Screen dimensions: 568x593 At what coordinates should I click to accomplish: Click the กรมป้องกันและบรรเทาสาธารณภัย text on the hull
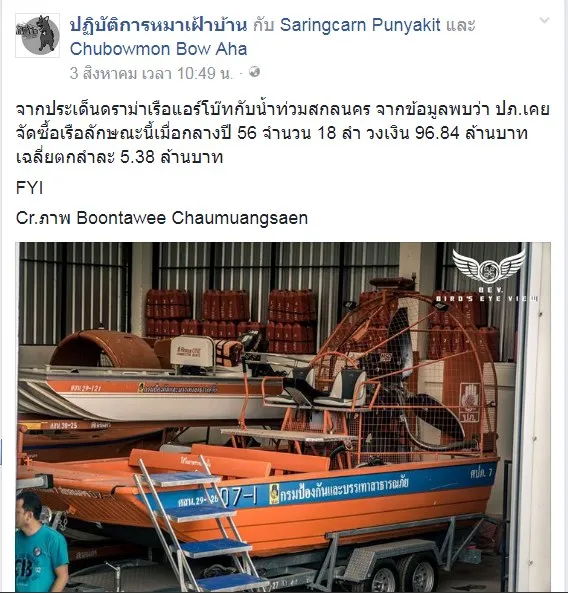point(344,489)
